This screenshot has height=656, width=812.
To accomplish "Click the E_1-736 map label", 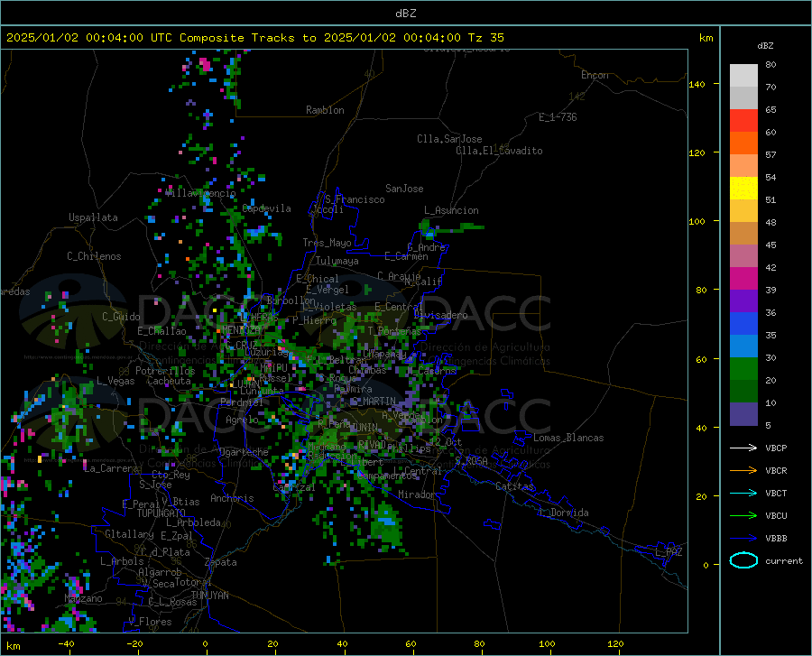I will 558,117.
